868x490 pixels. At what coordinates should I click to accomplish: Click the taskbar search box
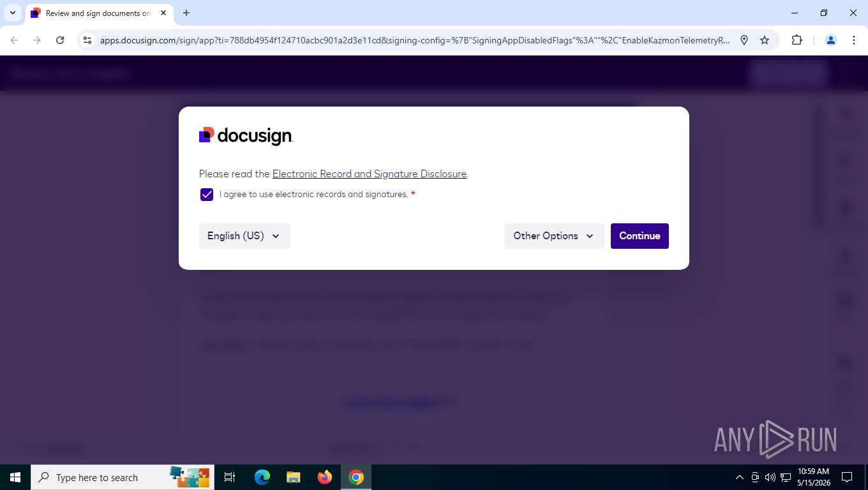(123, 477)
